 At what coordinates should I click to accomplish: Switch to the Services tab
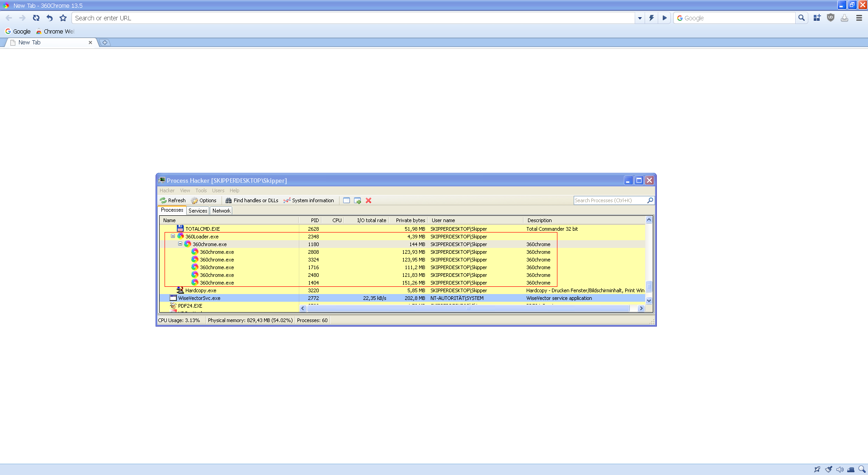click(198, 211)
